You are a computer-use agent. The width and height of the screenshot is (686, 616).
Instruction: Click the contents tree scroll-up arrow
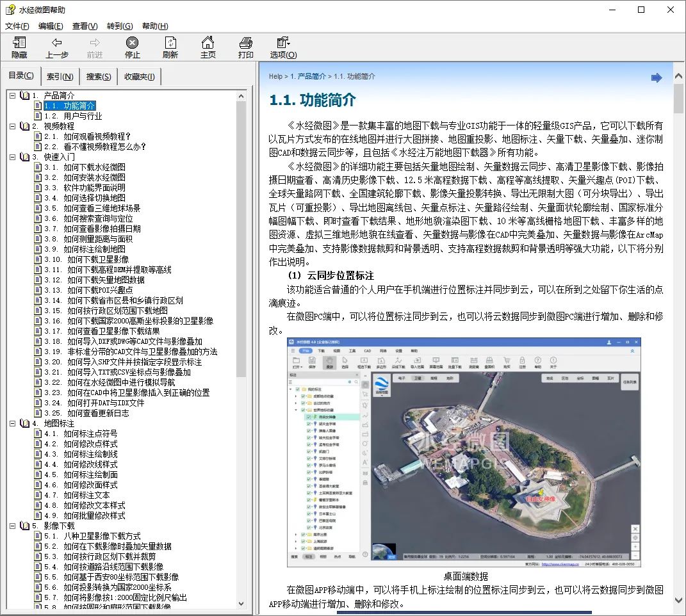[241, 96]
